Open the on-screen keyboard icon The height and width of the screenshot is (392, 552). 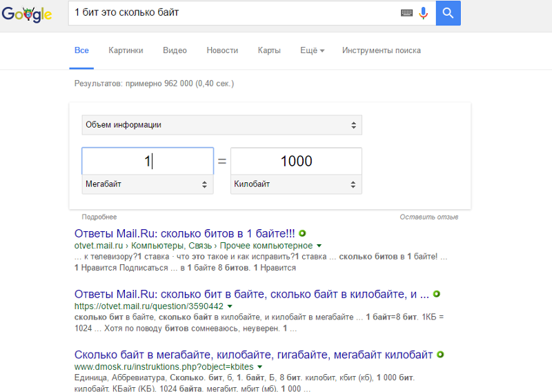click(x=406, y=13)
